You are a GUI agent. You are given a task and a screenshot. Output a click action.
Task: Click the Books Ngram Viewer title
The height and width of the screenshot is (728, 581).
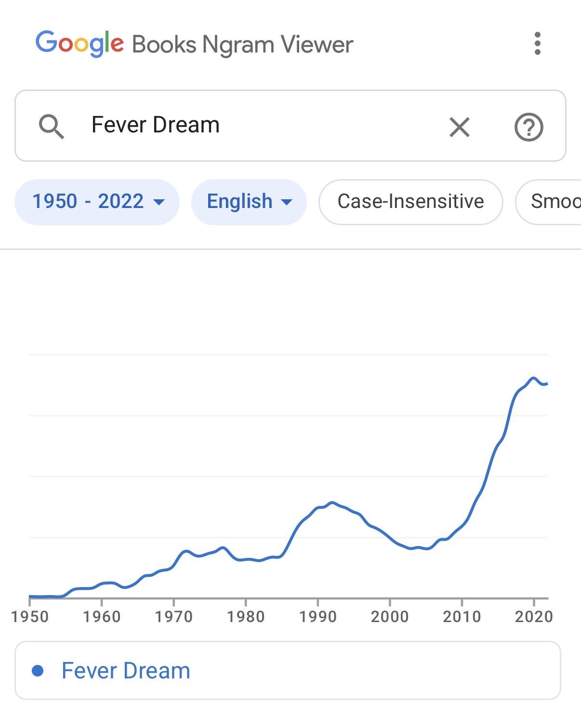point(242,45)
